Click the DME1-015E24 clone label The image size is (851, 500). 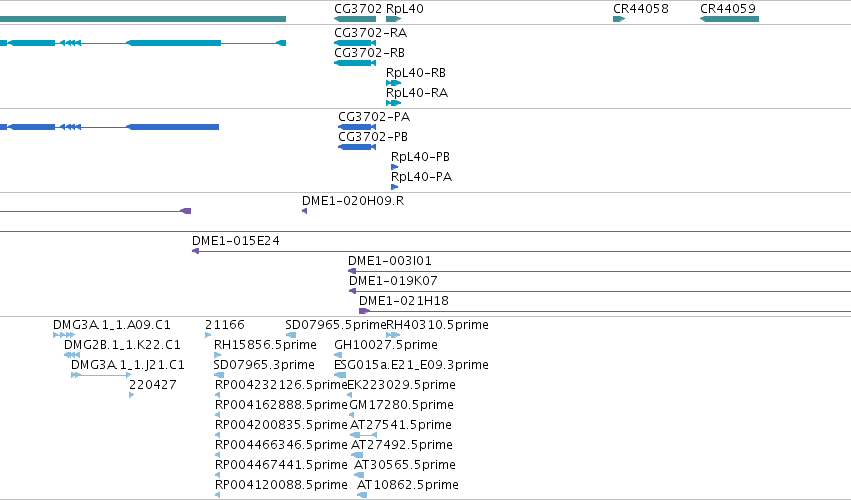point(236,241)
